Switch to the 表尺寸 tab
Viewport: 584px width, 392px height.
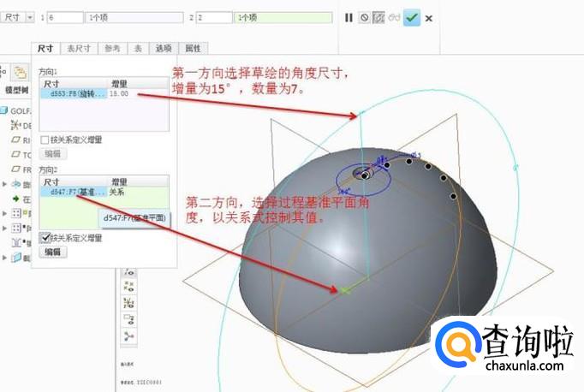click(x=79, y=49)
